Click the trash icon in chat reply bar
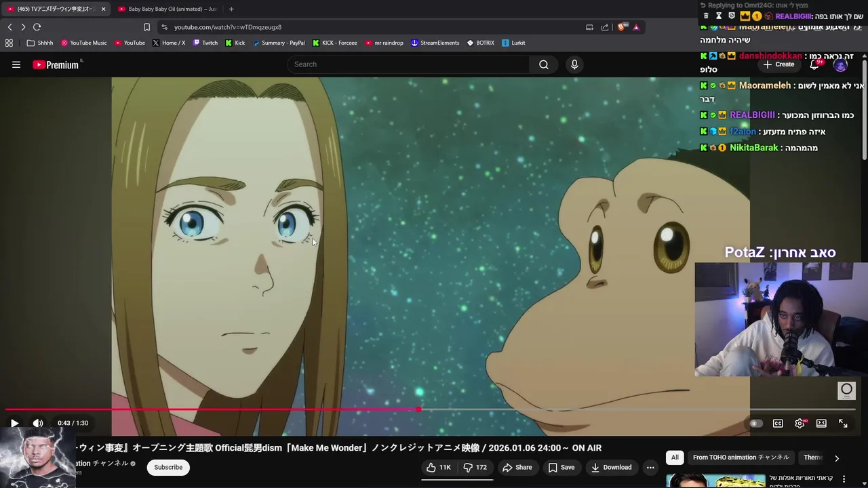This screenshot has height=488, width=868. [707, 16]
